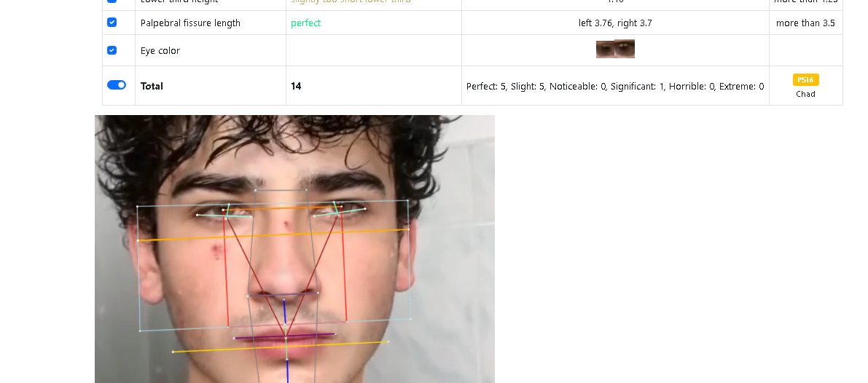Uncheck the Palpebral fissure length checkbox
This screenshot has width=868, height=383.
(112, 23)
